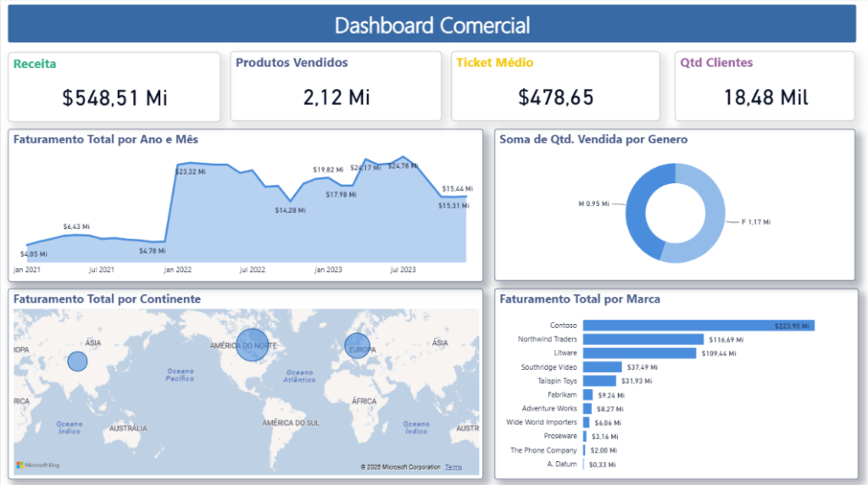This screenshot has height=485, width=868.
Task: Select the jul 2023 axis label
Action: coord(403,270)
